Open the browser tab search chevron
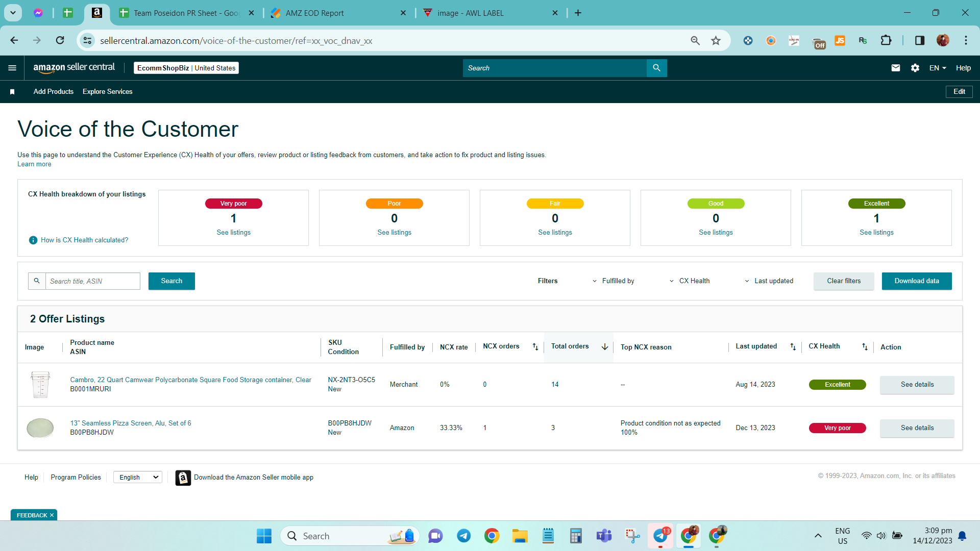Viewport: 980px width, 551px height. 13,13
